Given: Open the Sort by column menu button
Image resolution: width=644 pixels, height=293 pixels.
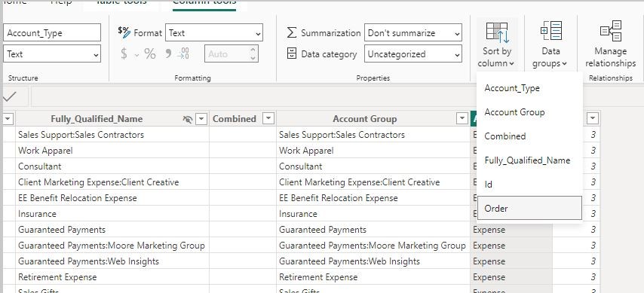Looking at the screenshot, I should click(498, 44).
